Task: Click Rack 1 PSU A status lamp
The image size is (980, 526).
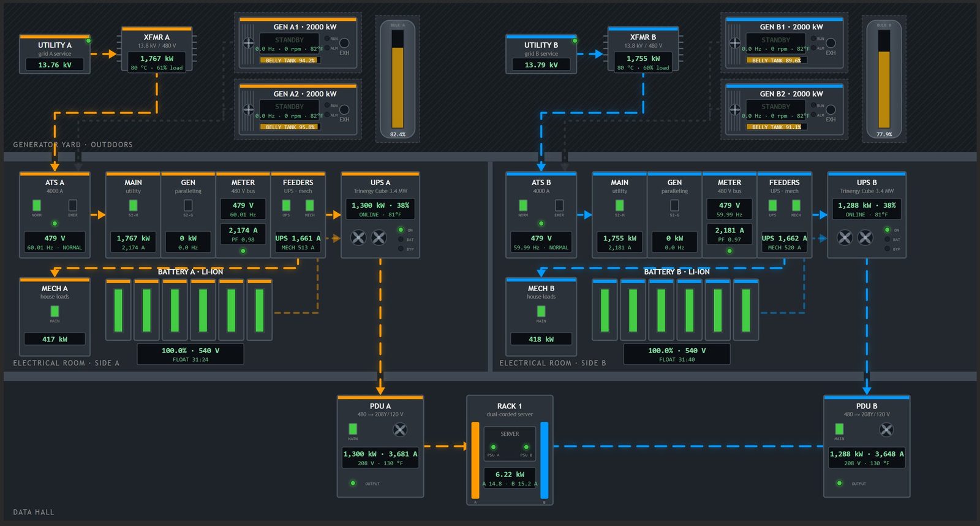Action: click(493, 448)
